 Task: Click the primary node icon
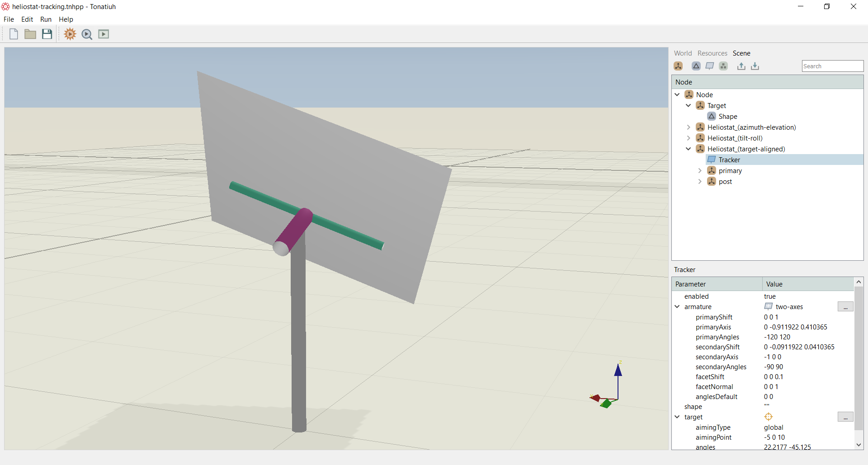click(712, 170)
